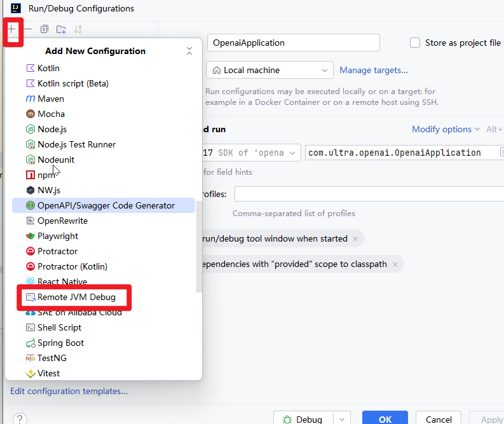
Task: Click the Manage targets link
Action: pos(374,70)
